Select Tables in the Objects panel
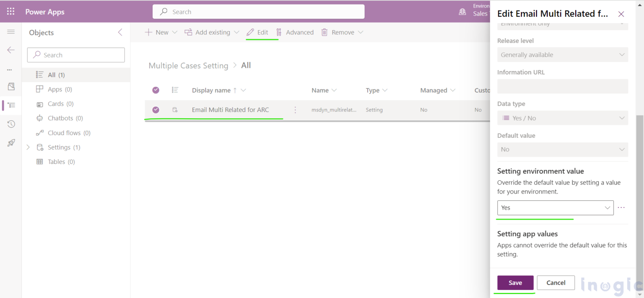Image resolution: width=644 pixels, height=298 pixels. click(56, 161)
